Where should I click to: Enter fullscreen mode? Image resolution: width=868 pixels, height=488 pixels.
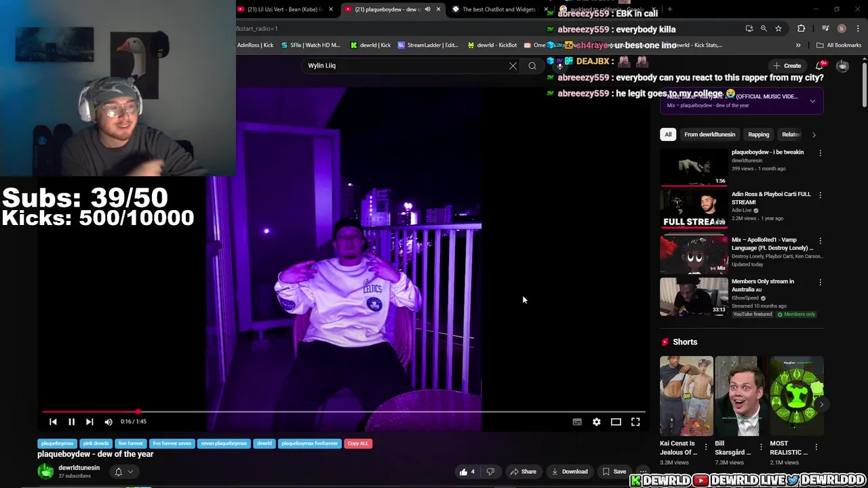pos(635,422)
